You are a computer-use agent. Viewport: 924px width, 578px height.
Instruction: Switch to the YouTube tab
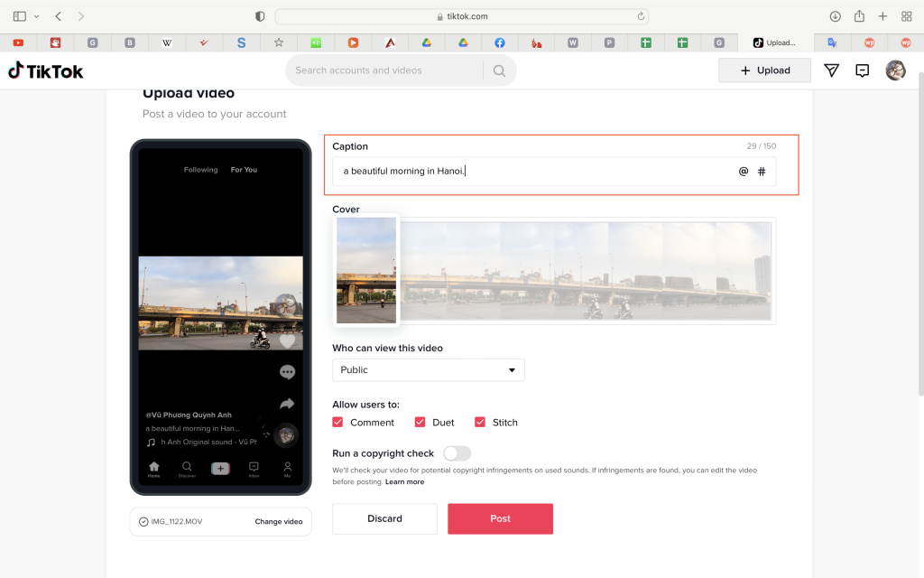coord(18,42)
